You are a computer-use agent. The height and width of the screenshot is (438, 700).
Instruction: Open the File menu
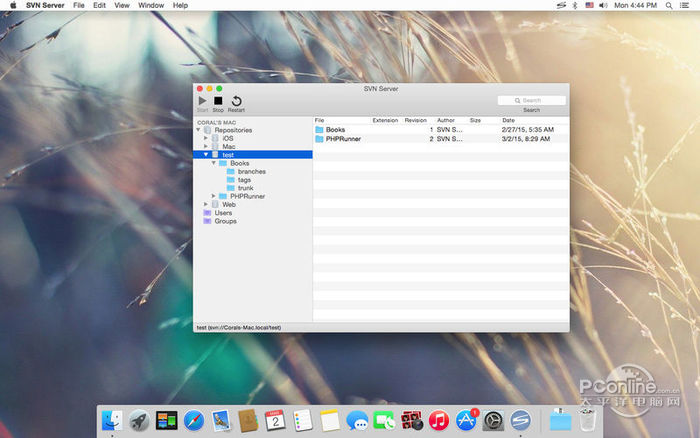[79, 5]
